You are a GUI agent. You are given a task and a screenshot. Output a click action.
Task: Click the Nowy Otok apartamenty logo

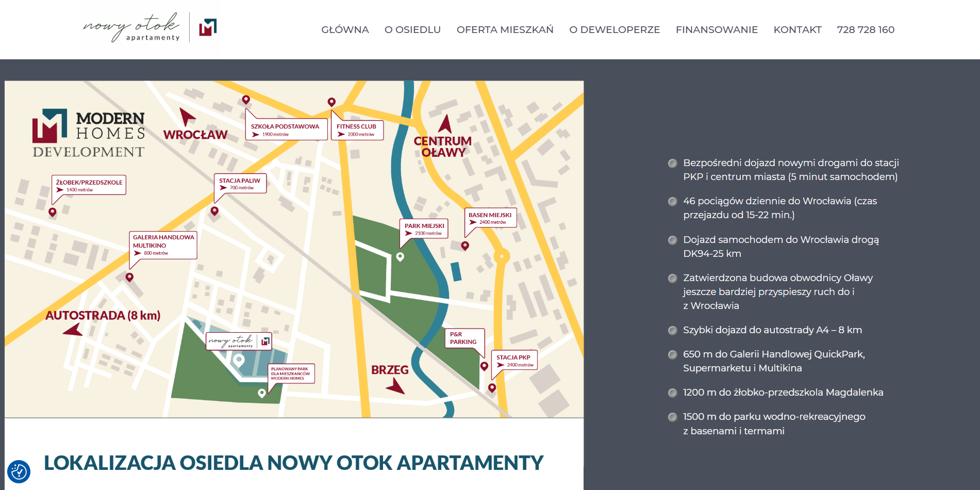coord(132,27)
